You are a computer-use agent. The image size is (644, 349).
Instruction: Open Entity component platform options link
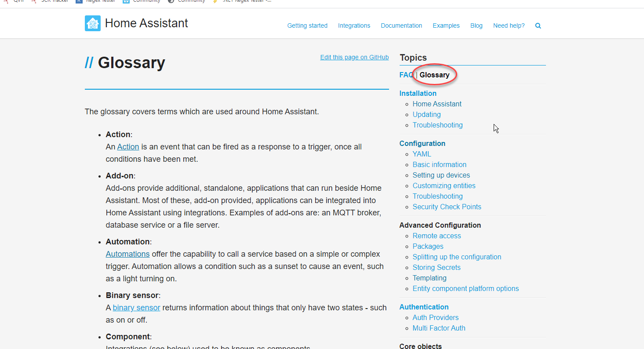(x=466, y=288)
